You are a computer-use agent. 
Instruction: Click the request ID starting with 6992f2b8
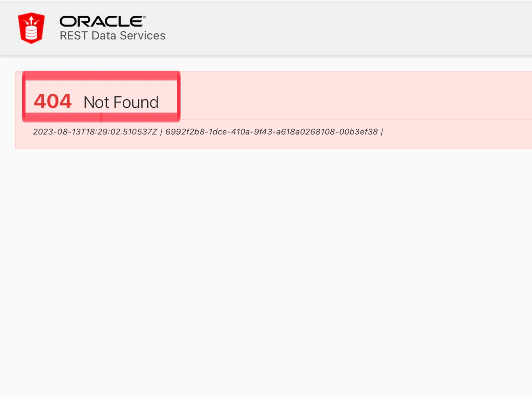[x=271, y=132]
